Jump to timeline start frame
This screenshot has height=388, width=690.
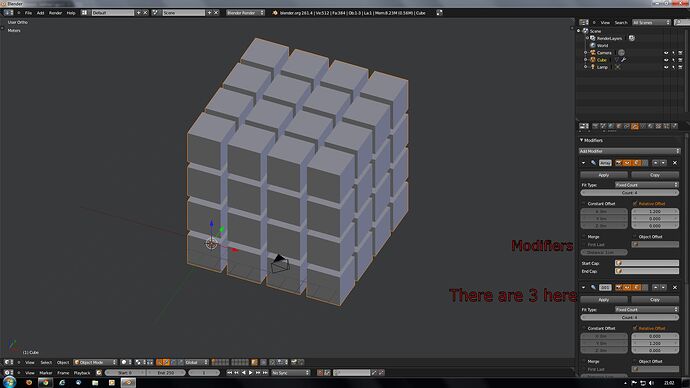coord(229,373)
